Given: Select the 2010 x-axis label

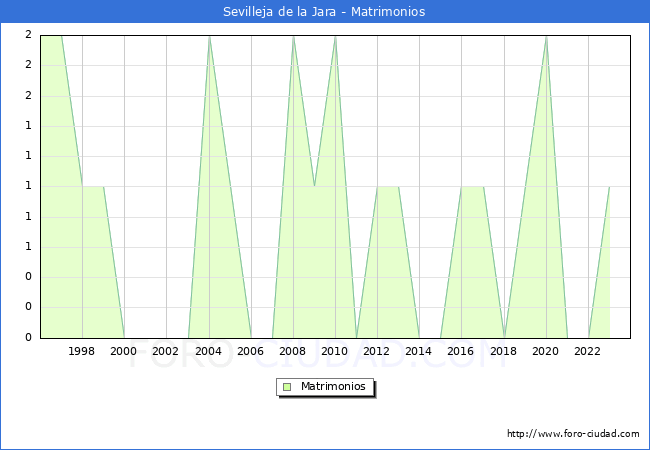Looking at the screenshot, I should click(334, 351).
